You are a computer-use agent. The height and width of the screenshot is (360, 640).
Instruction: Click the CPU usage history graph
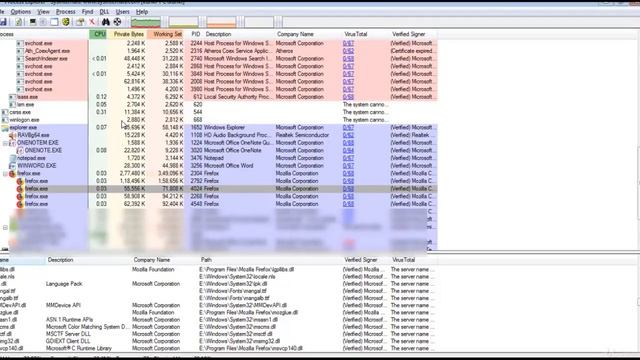pyautogui.click(x=145, y=22)
